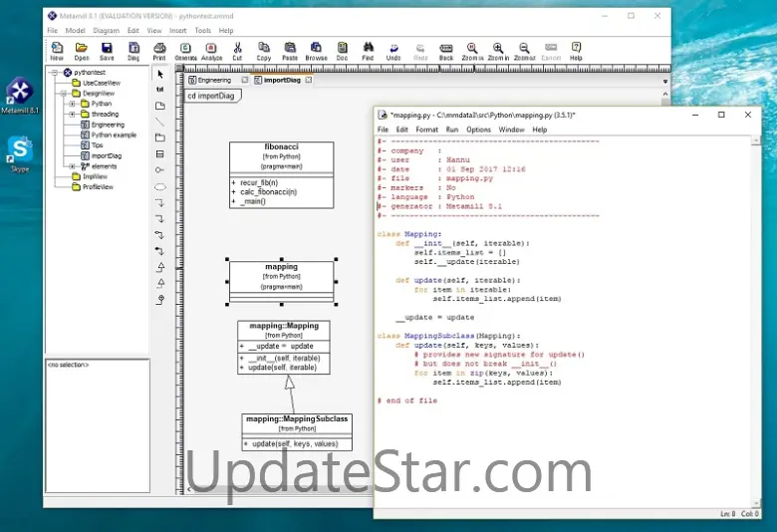Click the diagram vertical scrollbar up arrow
The height and width of the screenshot is (532, 777).
665,94
